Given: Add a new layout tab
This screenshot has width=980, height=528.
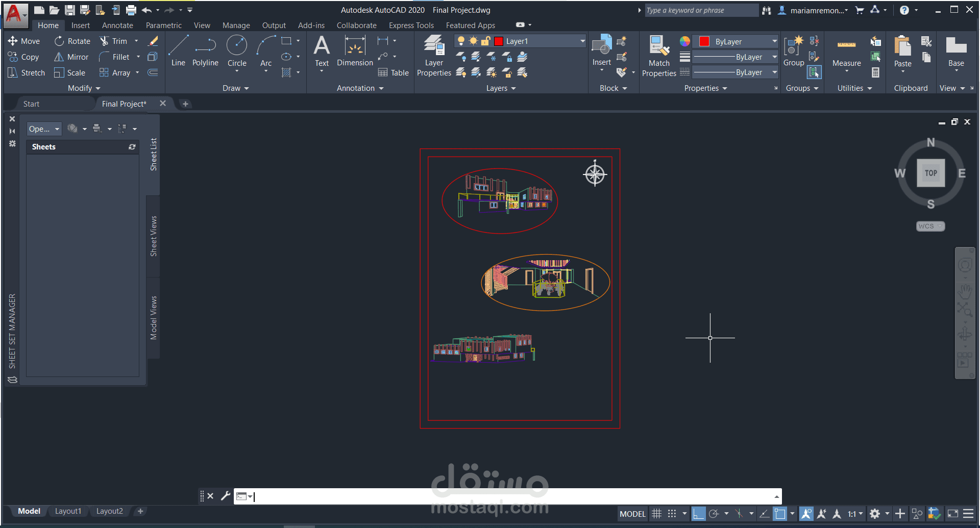Looking at the screenshot, I should pyautogui.click(x=140, y=511).
